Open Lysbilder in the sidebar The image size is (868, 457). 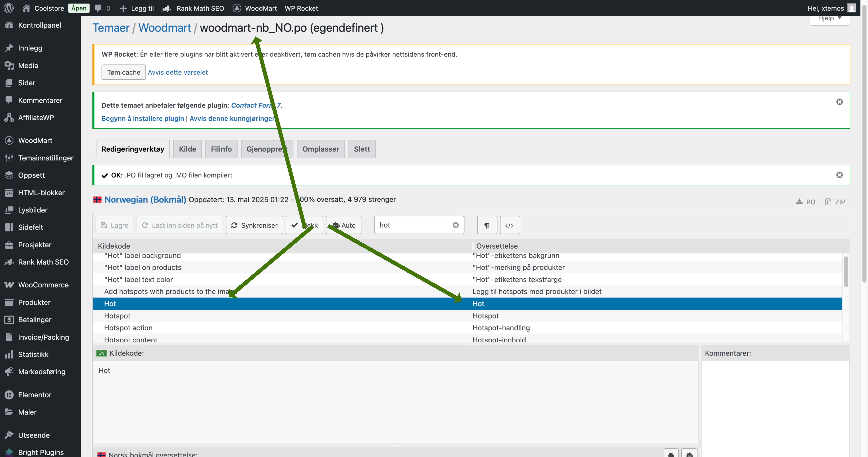pyautogui.click(x=40, y=210)
